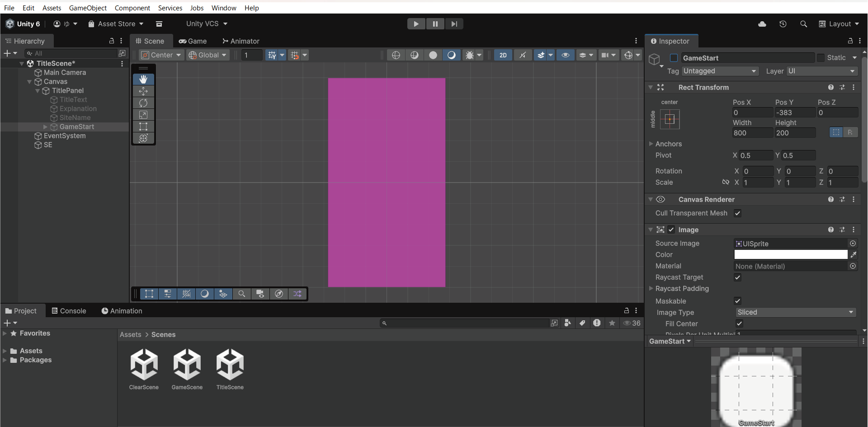Select the Rotate tool
This screenshot has height=427, width=868.
pyautogui.click(x=143, y=103)
